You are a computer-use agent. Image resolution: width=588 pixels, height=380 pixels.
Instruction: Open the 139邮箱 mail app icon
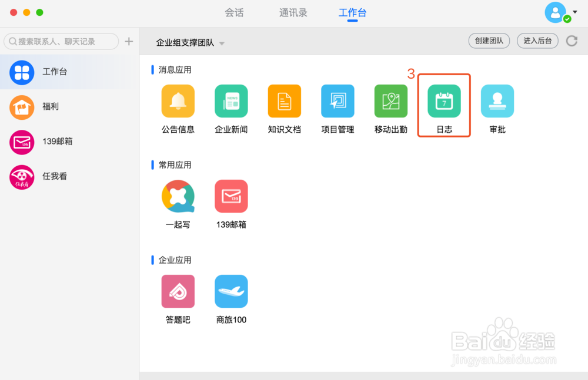pyautogui.click(x=231, y=196)
